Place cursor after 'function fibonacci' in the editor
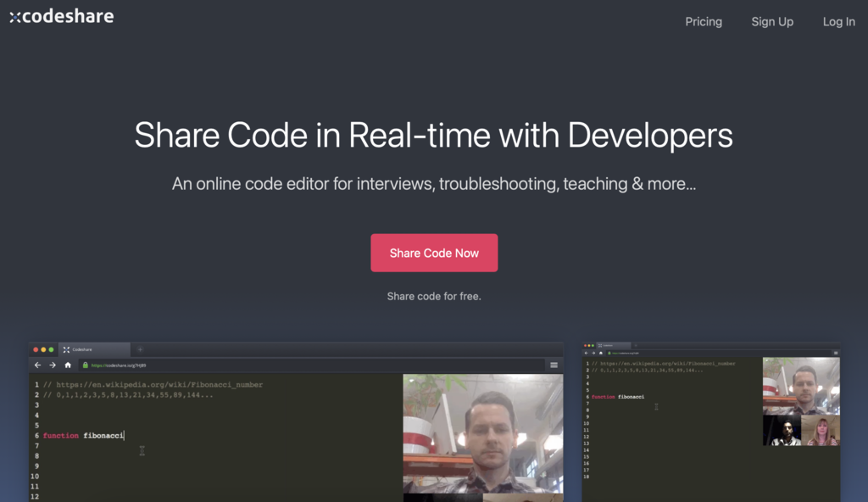This screenshot has height=502, width=868. tap(125, 435)
